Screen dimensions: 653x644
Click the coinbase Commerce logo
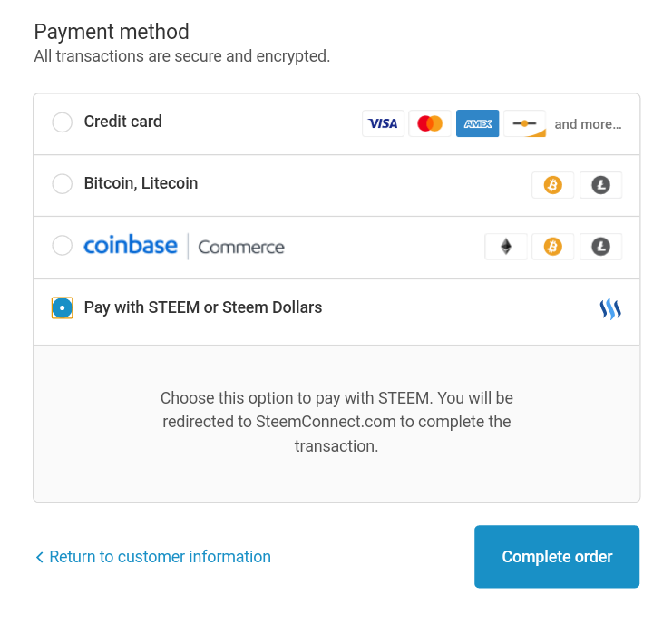coord(184,246)
